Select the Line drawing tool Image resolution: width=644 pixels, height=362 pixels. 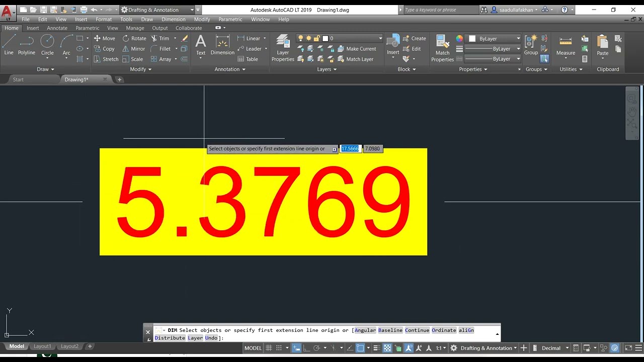(x=9, y=45)
